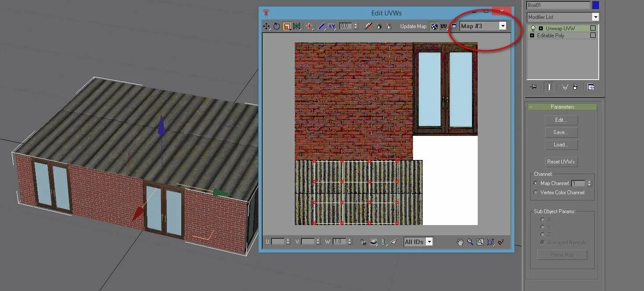The width and height of the screenshot is (644, 291).
Task: Click the Pin Stack icon
Action: [x=534, y=87]
